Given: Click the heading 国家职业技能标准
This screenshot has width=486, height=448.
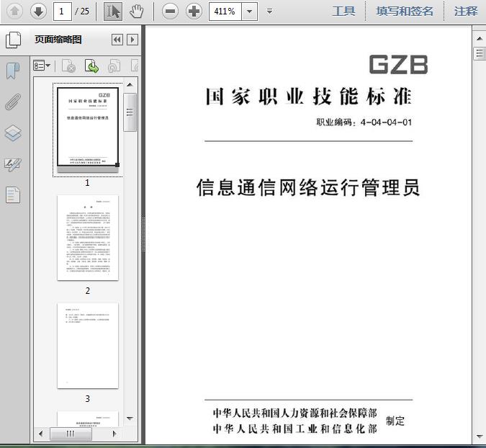Looking at the screenshot, I should point(309,97).
